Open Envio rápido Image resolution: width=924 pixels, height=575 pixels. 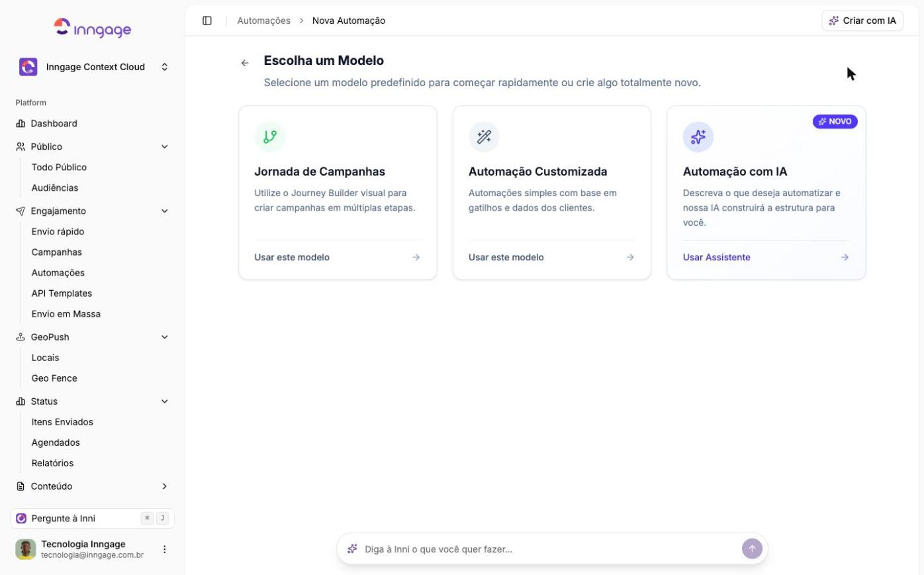(58, 231)
